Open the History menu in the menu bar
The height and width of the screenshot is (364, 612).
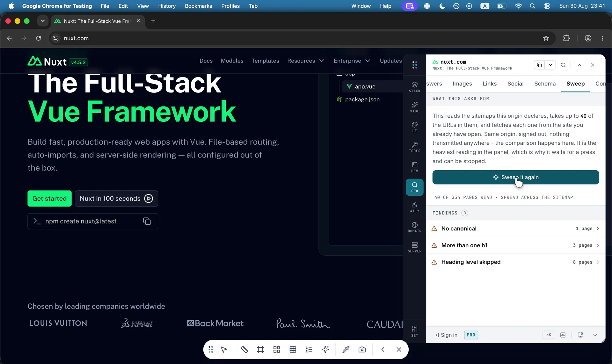tap(167, 6)
